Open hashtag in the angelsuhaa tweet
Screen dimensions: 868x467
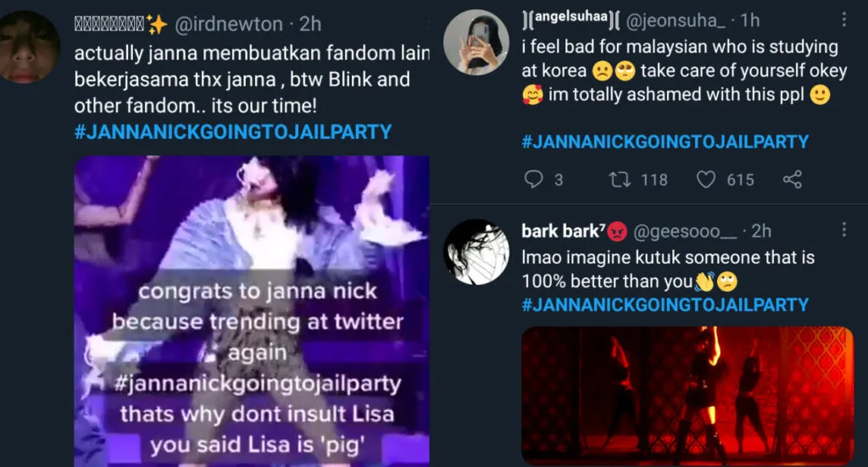click(665, 142)
